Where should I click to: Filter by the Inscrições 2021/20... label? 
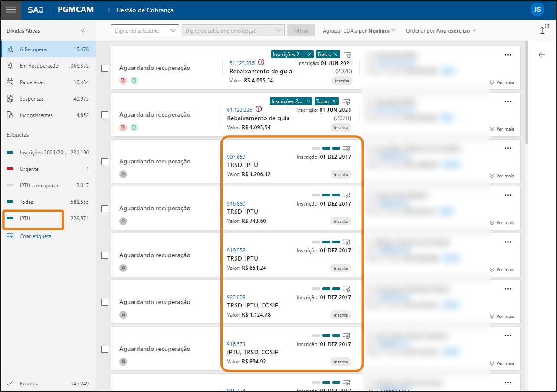(x=48, y=153)
